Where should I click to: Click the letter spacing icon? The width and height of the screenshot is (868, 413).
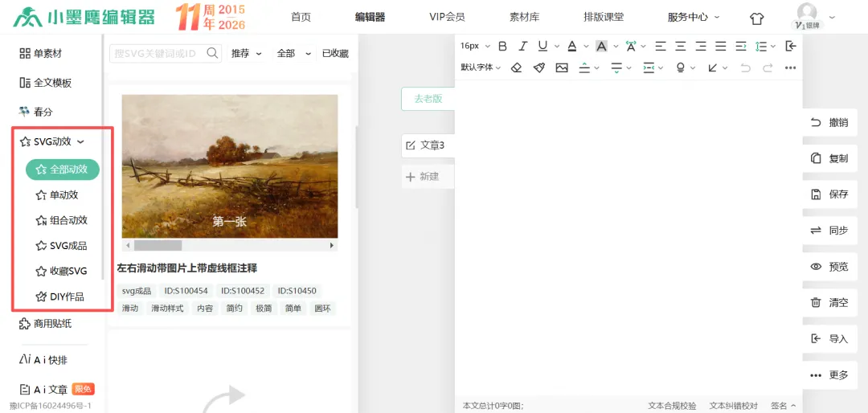coord(631,46)
